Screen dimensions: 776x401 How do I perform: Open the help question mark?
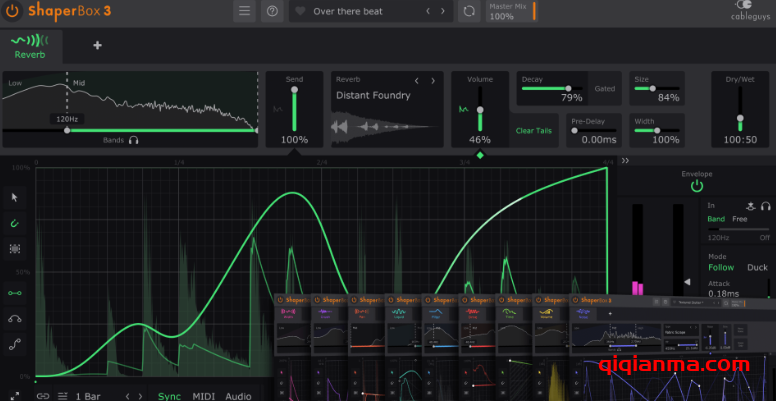[x=272, y=11]
